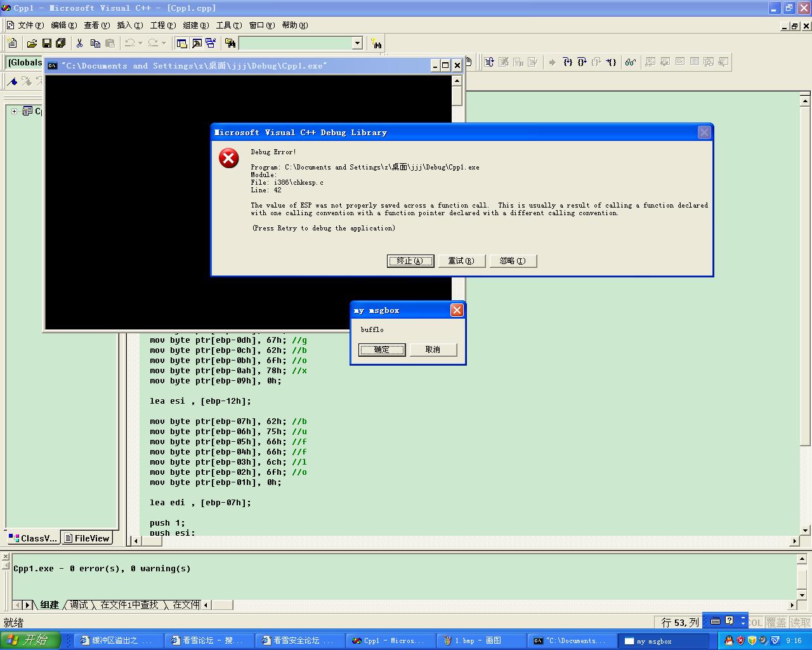812x650 pixels.
Task: Click the Step Into debug icon
Action: (x=567, y=62)
